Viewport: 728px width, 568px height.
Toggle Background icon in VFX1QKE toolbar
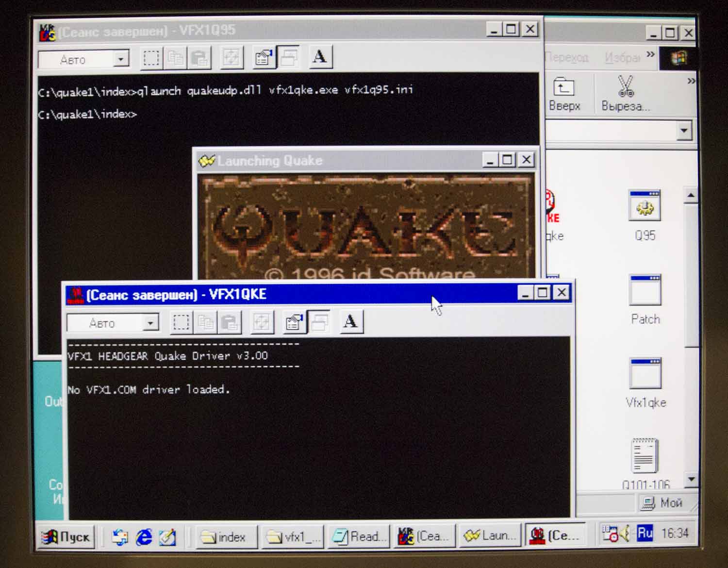tap(319, 322)
